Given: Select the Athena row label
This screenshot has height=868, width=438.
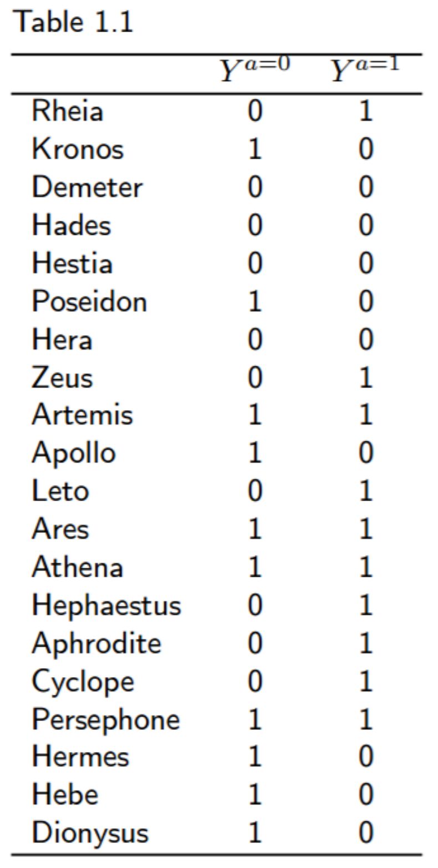Looking at the screenshot, I should click(77, 567).
